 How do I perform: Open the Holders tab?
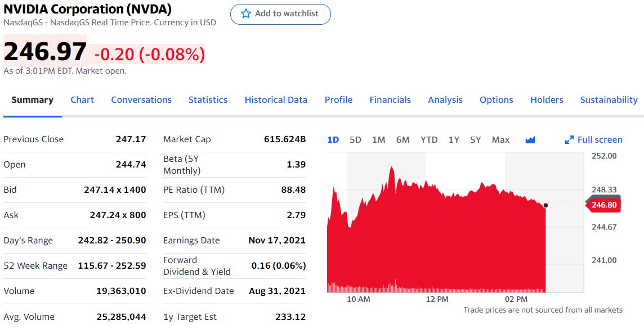(547, 100)
